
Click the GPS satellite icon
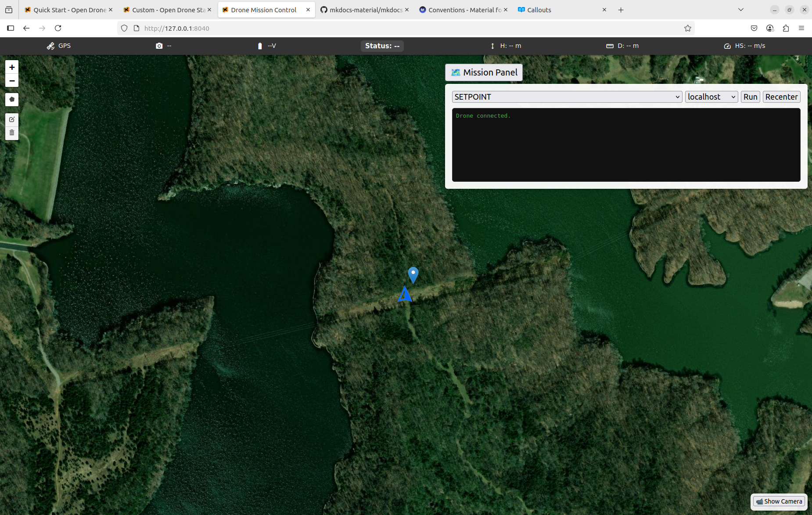click(x=50, y=46)
